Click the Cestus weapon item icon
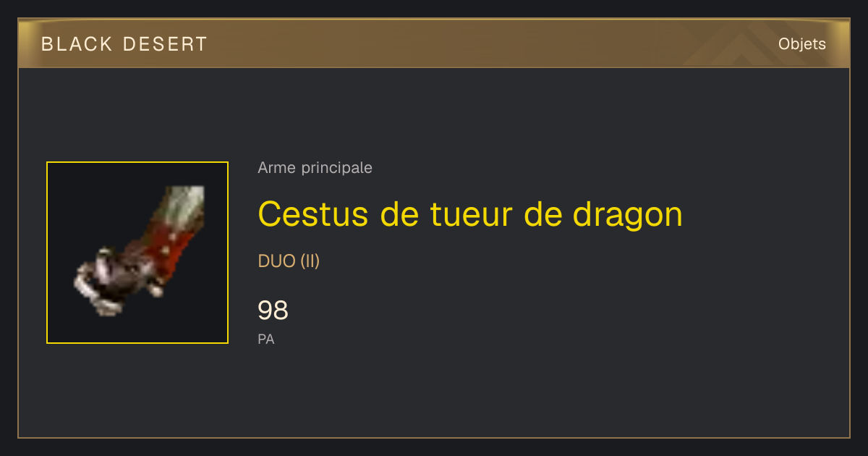The height and width of the screenshot is (456, 868). (137, 252)
